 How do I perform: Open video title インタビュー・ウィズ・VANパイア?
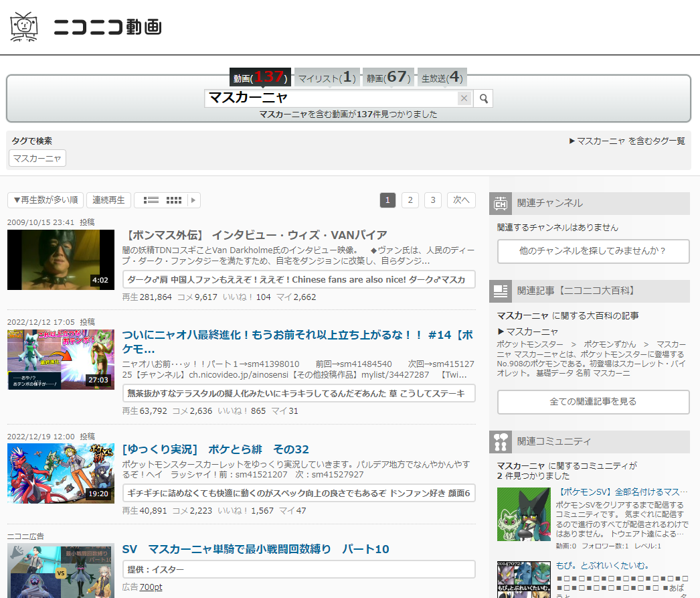click(x=255, y=235)
